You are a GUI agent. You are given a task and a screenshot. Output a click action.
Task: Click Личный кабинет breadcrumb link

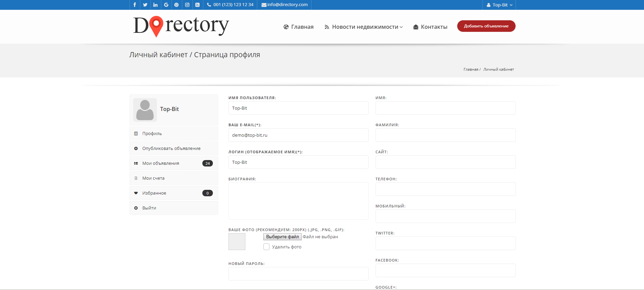(x=499, y=69)
